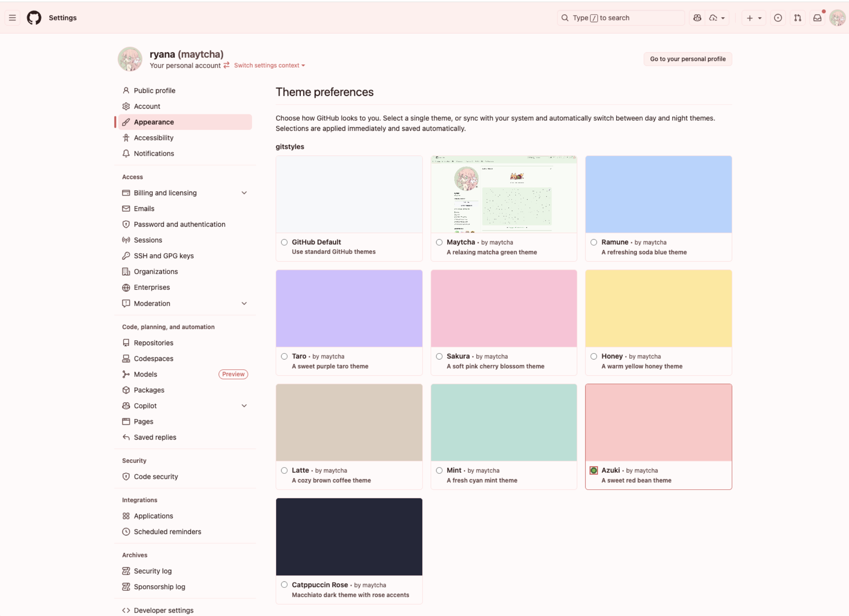
Task: Open Applications settings
Action: click(x=154, y=516)
